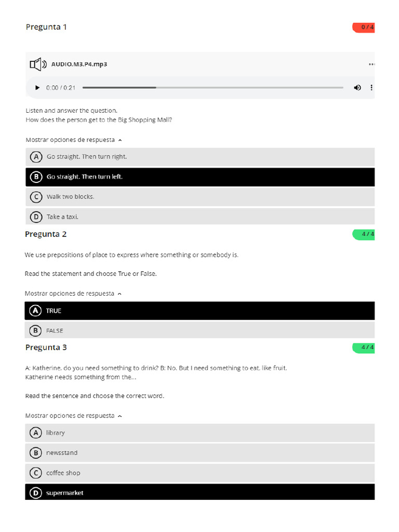Mark the statement as FALSE
Screen dimensions: 399x532
click(199, 330)
